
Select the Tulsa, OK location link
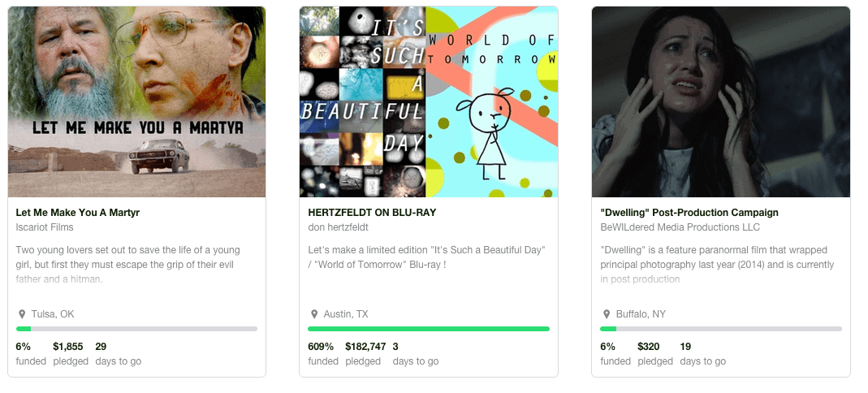(x=53, y=314)
